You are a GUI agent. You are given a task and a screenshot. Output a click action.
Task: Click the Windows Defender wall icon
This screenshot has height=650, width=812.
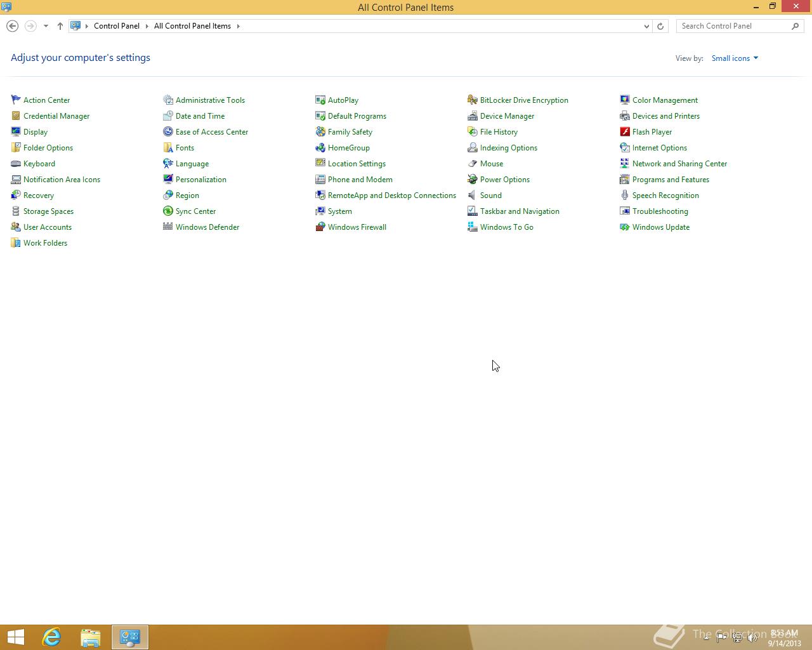click(168, 227)
